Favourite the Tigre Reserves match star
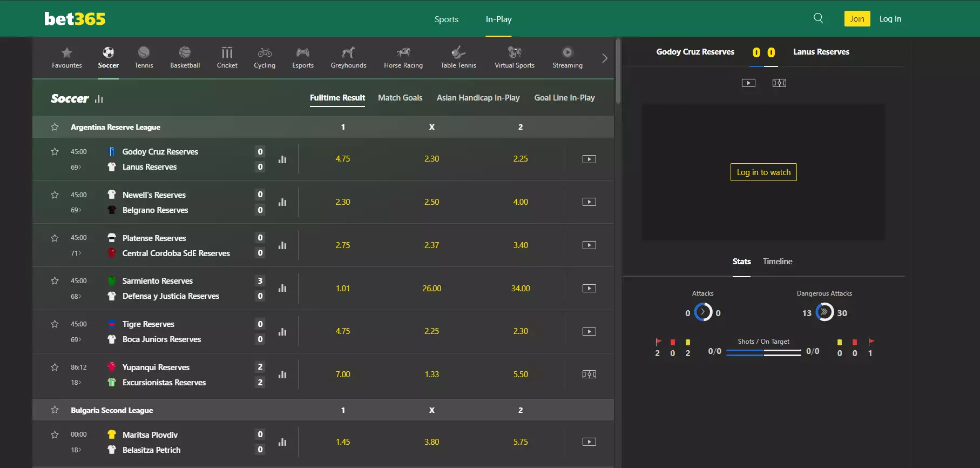 55,324
